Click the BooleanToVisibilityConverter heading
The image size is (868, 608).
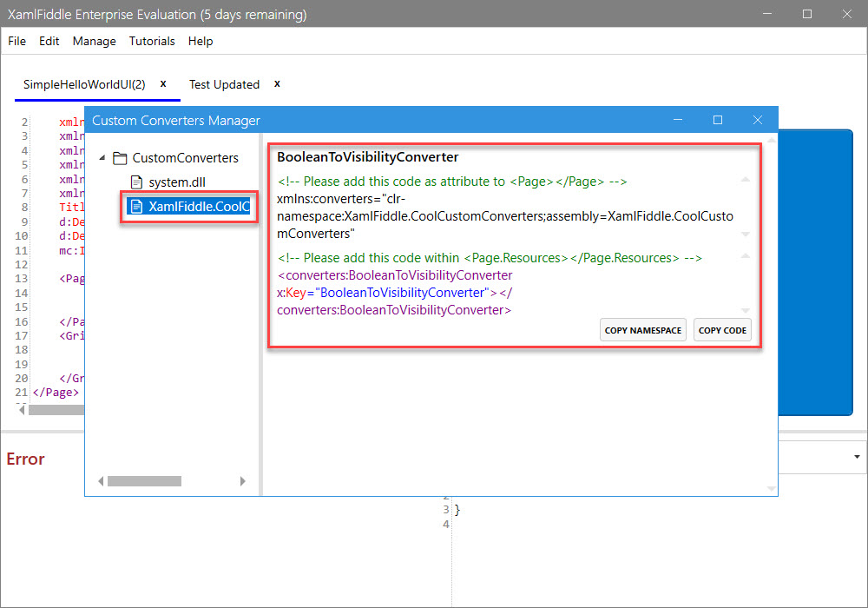367,157
